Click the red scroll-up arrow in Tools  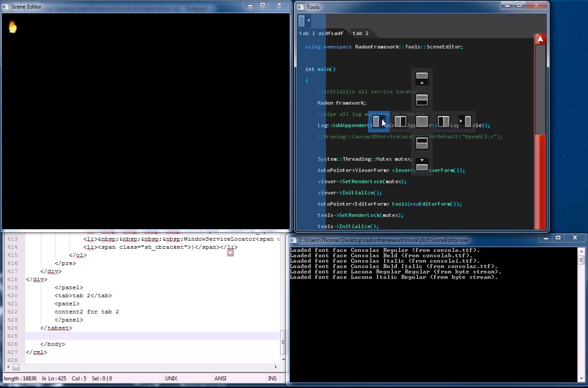pos(540,39)
